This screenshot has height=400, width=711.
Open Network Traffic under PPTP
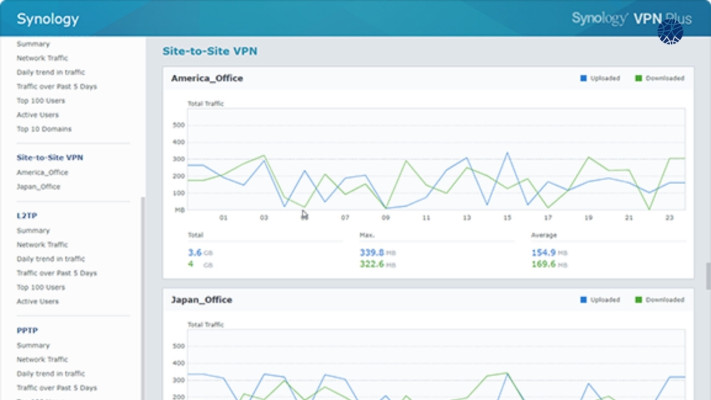pyautogui.click(x=42, y=359)
